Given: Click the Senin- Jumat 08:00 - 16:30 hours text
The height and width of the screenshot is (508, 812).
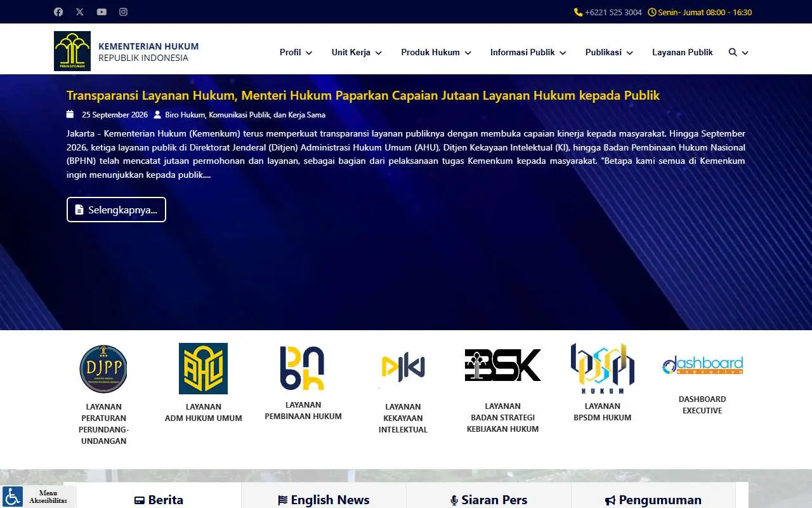Looking at the screenshot, I should click(x=705, y=12).
